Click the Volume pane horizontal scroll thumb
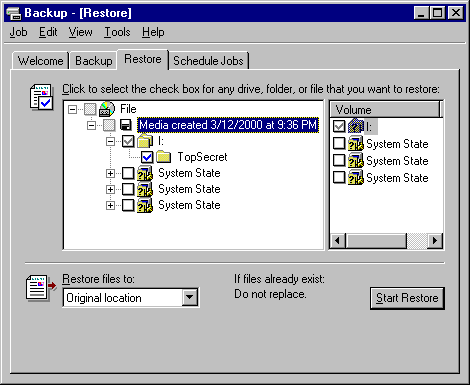The height and width of the screenshot is (385, 470). (376, 240)
